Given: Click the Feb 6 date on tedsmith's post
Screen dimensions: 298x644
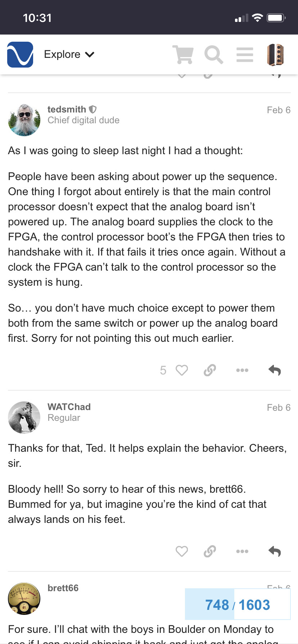Looking at the screenshot, I should (x=279, y=110).
